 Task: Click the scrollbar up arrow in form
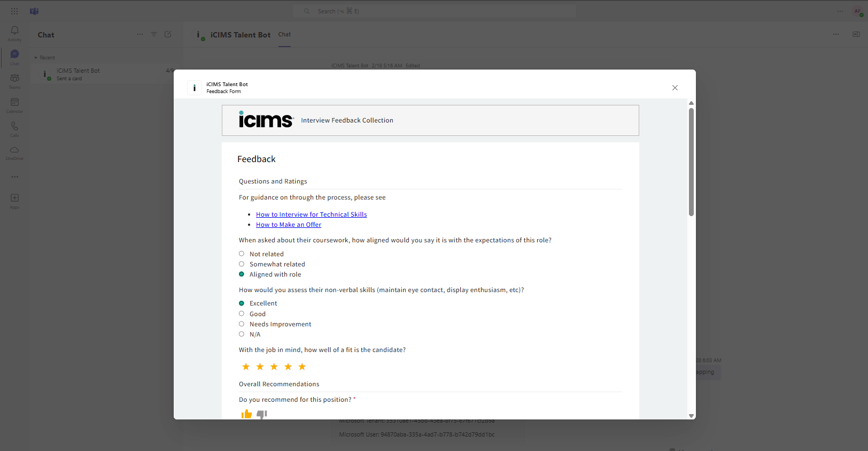pos(691,103)
